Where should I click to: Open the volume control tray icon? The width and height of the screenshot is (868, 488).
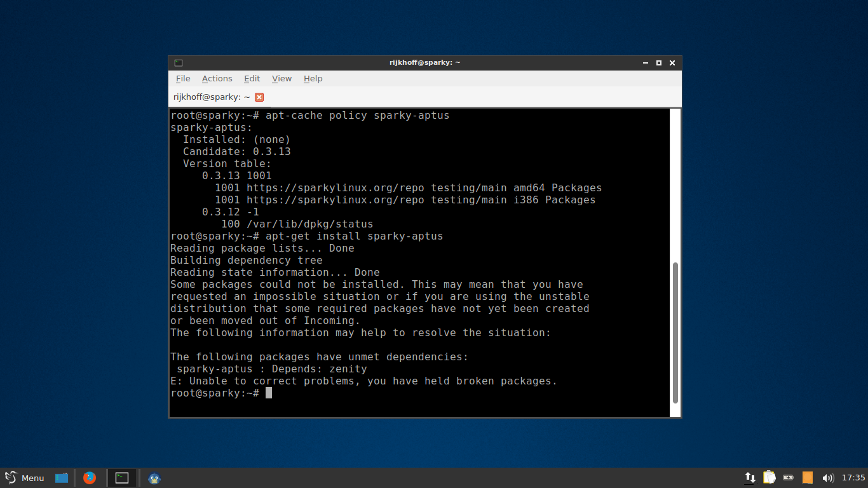coord(827,478)
